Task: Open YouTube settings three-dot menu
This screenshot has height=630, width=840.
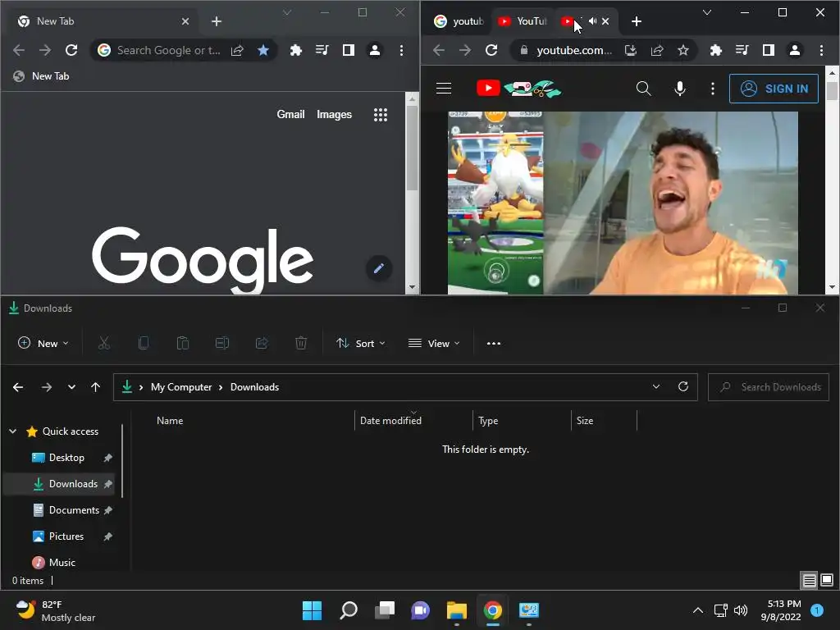Action: tap(713, 89)
